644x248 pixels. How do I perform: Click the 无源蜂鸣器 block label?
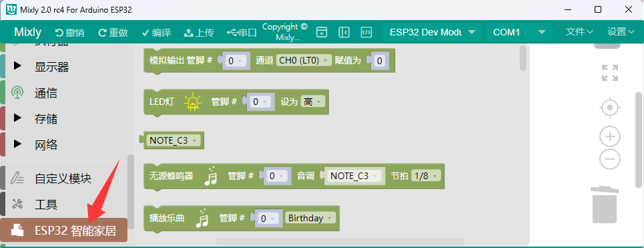click(171, 176)
